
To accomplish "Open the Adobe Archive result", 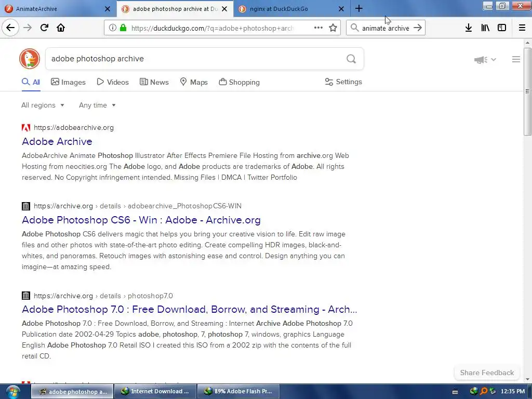I will pyautogui.click(x=57, y=141).
